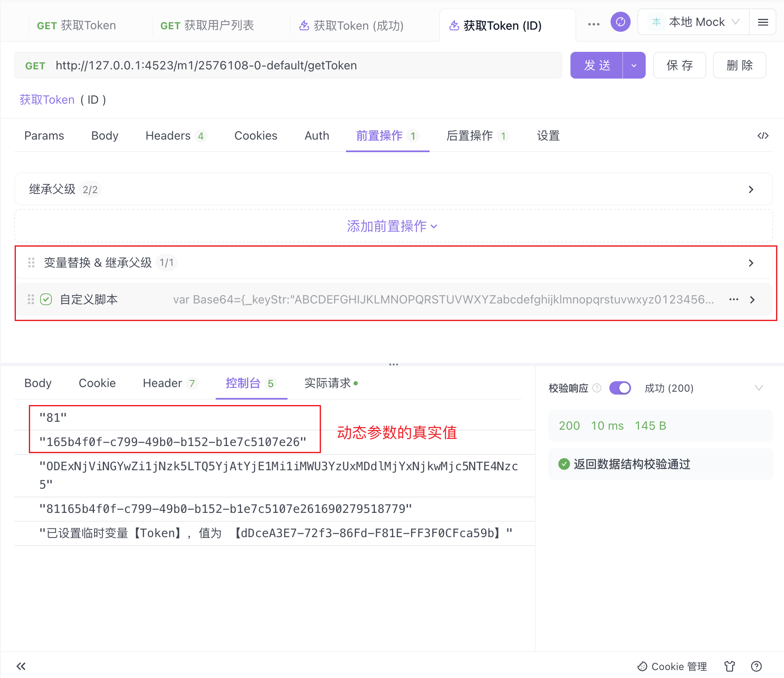Expand the 成功 (200) response section
The image size is (784, 678).
click(x=759, y=388)
